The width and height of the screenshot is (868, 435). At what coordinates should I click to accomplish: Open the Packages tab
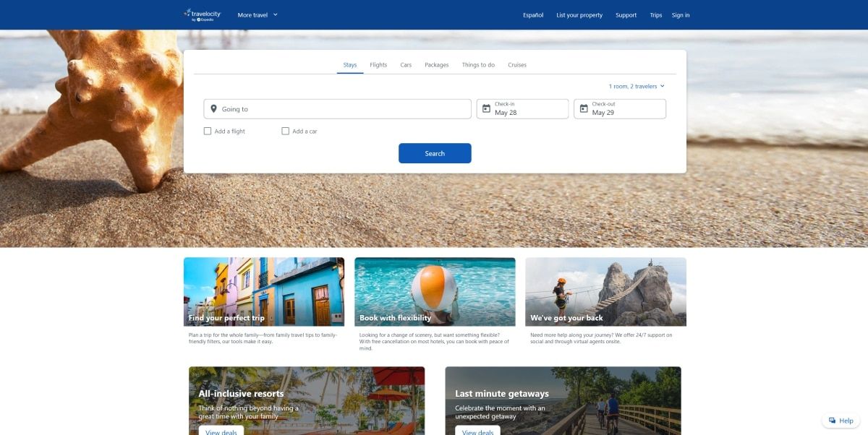436,65
